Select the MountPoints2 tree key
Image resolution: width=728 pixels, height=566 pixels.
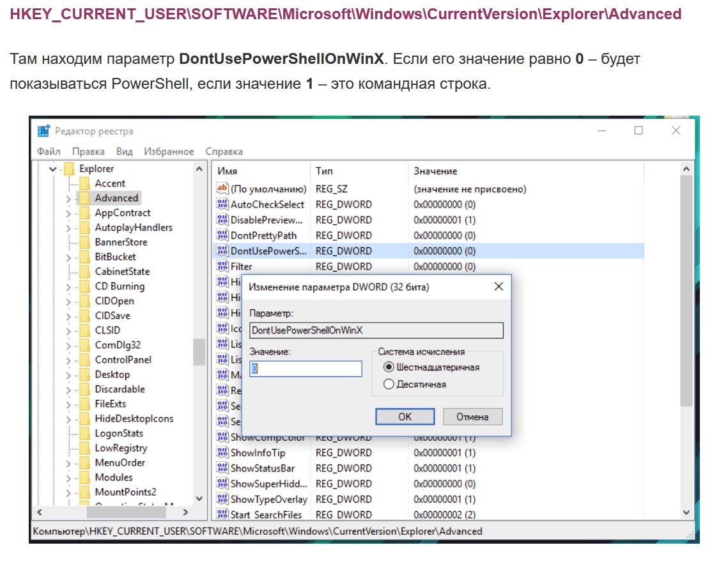coord(125,492)
